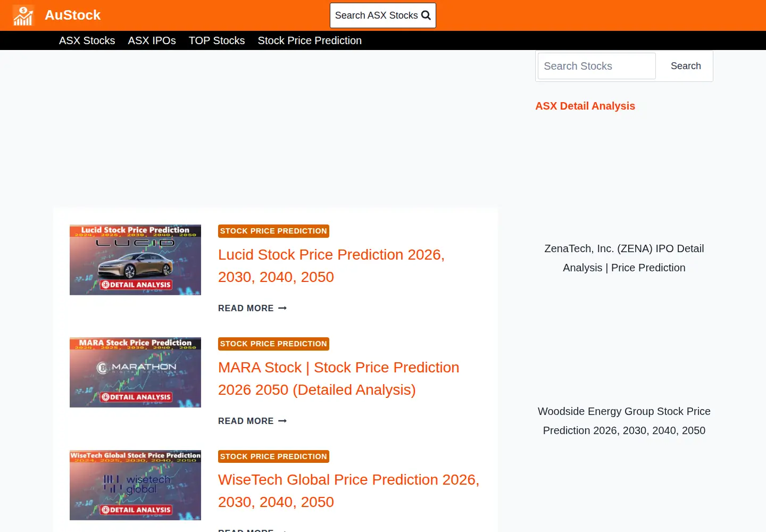The image size is (766, 532).
Task: Click the arrow icon after Lucid READ MORE
Action: (282, 308)
